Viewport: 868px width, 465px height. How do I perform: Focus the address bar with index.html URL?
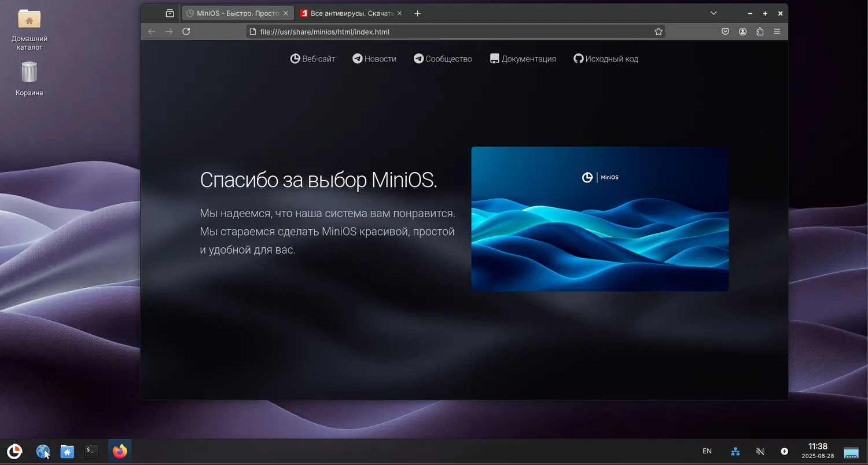tap(455, 32)
